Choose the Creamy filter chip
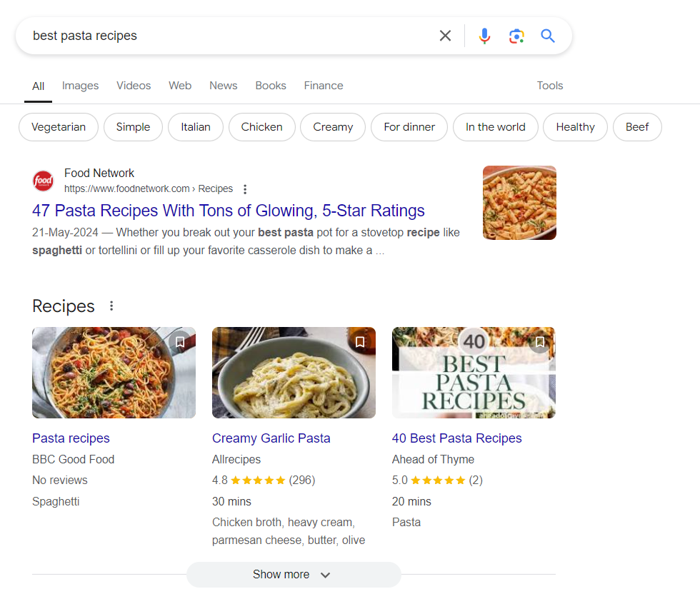 [333, 127]
